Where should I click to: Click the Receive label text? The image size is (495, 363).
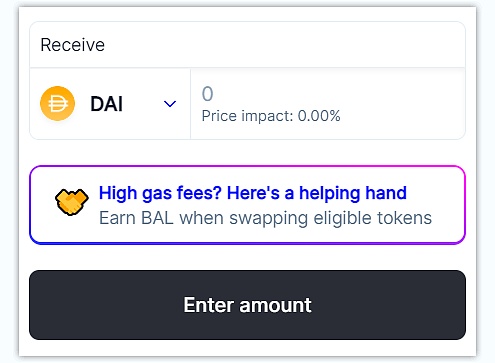coord(73,45)
